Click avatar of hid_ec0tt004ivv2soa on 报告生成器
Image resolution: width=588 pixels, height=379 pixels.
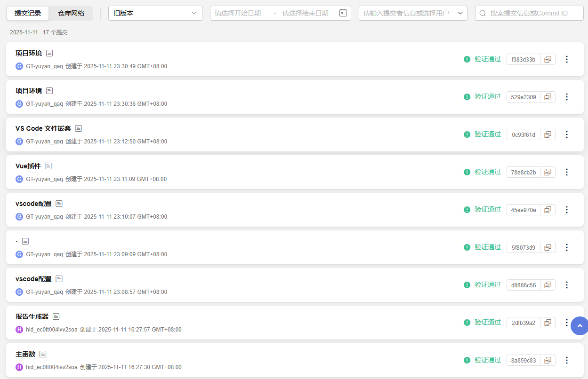coord(19,330)
